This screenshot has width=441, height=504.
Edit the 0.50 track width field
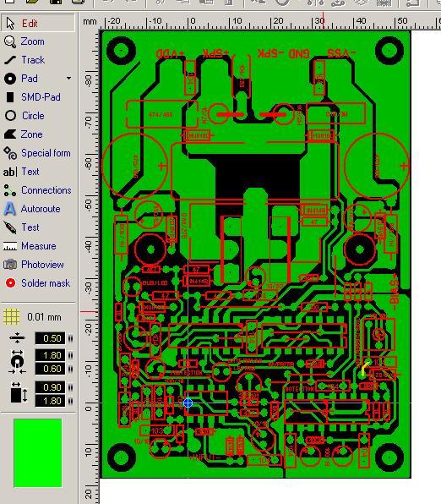50,338
